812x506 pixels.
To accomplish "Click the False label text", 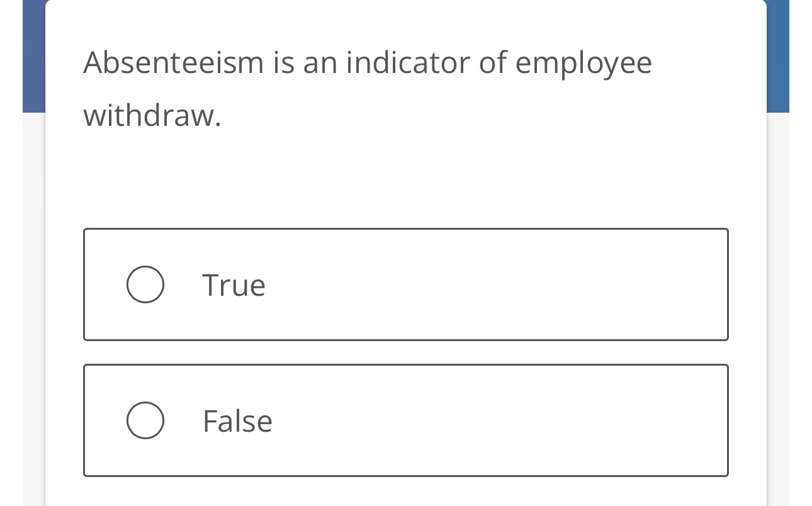I will tap(237, 420).
